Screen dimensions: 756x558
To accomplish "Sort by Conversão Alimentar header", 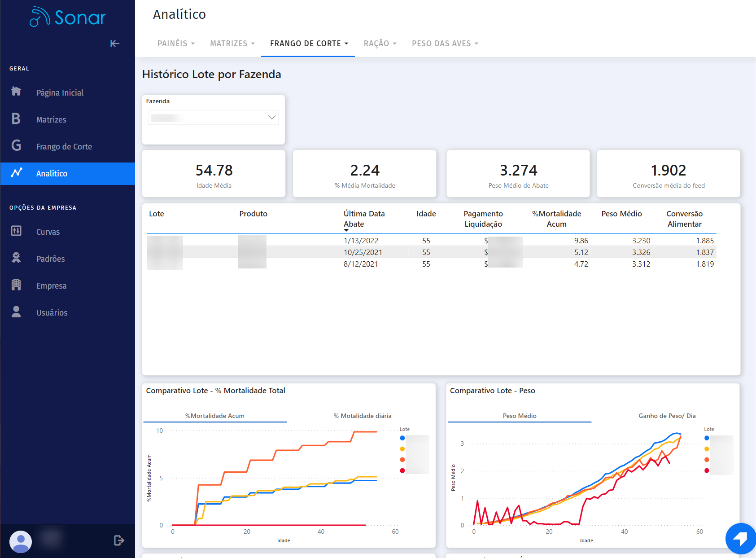I will click(685, 219).
